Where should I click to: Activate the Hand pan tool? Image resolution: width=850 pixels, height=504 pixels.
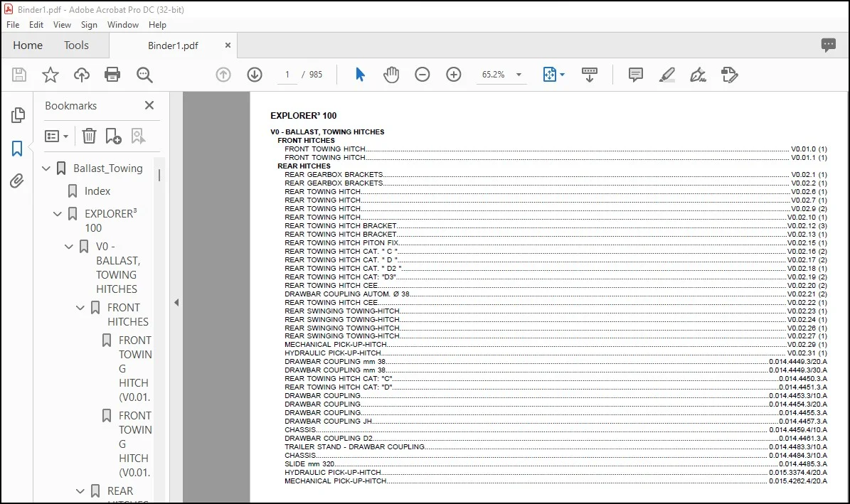[x=391, y=75]
